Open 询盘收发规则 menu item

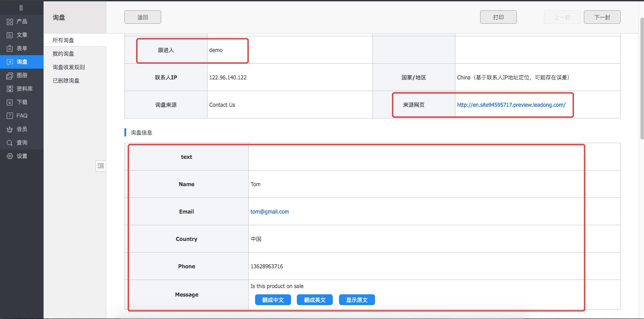click(69, 67)
